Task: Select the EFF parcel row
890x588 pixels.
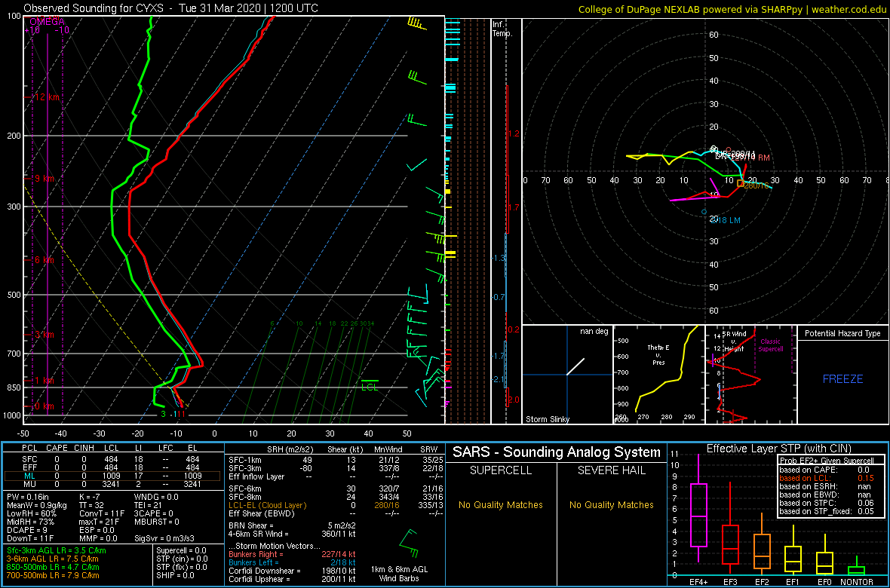Action: pyautogui.click(x=114, y=467)
